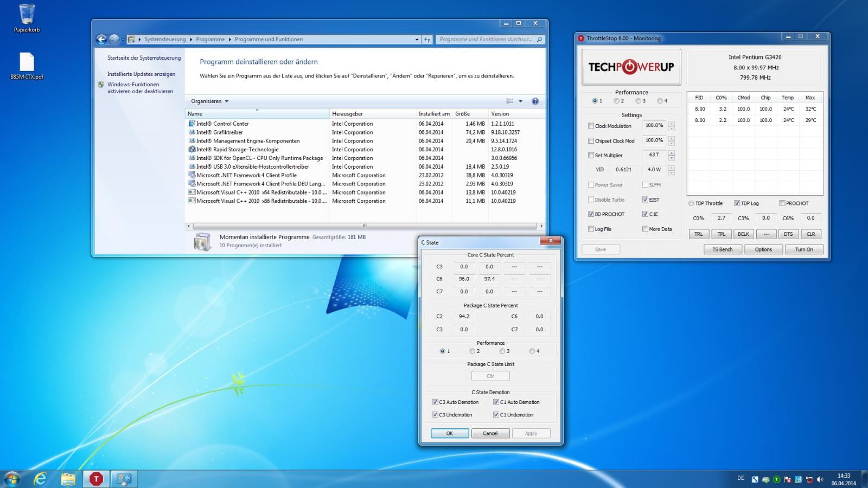868x488 pixels.
Task: Enable the Clock Modulation checkbox
Action: pyautogui.click(x=591, y=126)
